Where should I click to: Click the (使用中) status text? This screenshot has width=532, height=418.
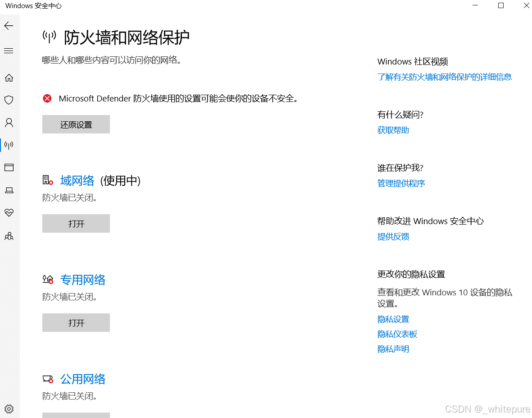[120, 181]
